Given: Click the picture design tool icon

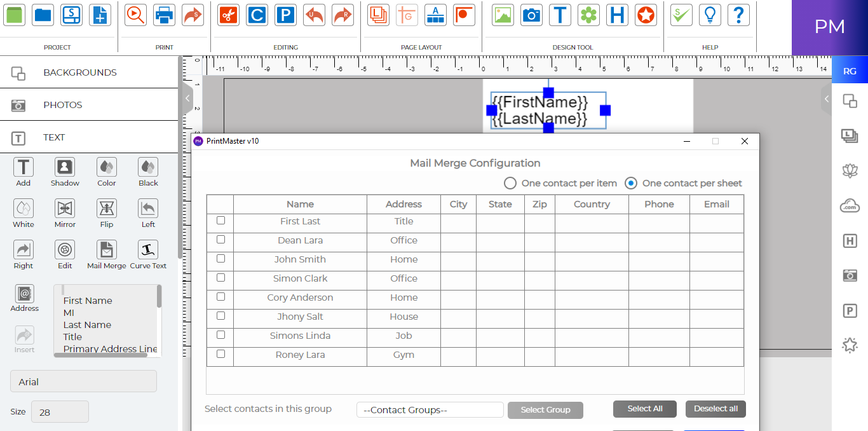Looking at the screenshot, I should click(503, 15).
